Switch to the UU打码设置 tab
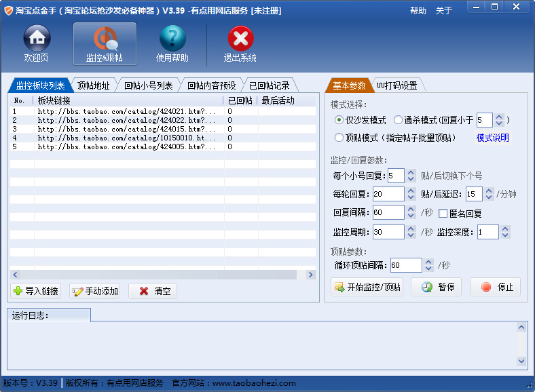This screenshot has width=535, height=392. click(397, 85)
